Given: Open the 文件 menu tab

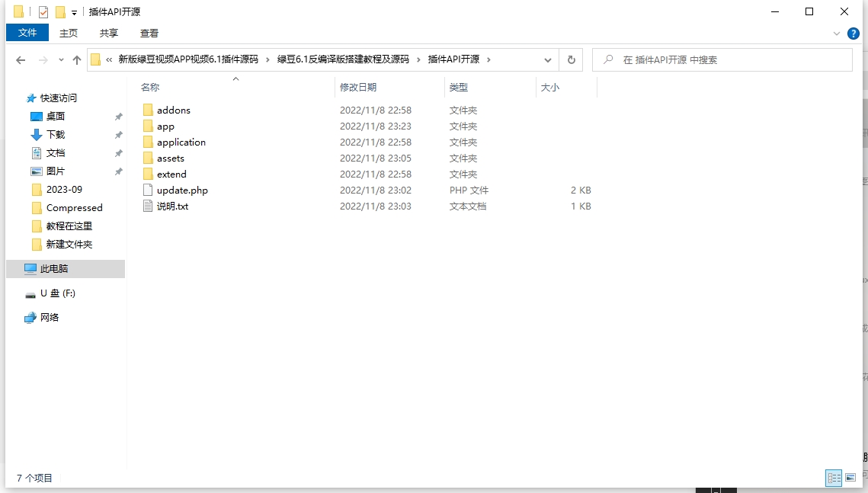Looking at the screenshot, I should pos(27,33).
